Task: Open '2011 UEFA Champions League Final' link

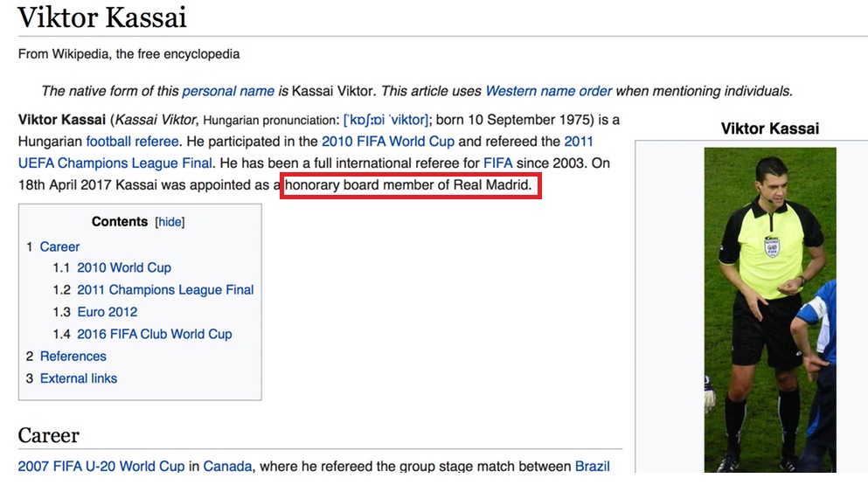Action: coord(306,152)
